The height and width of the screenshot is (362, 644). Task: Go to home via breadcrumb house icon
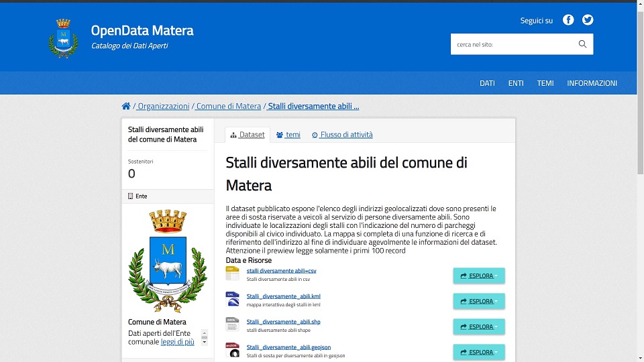click(x=126, y=106)
